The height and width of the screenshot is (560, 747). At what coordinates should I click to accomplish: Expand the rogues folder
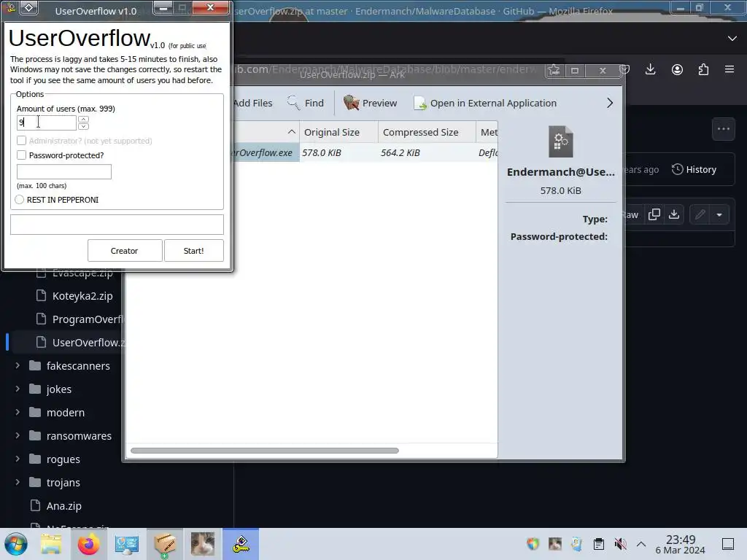[18, 459]
